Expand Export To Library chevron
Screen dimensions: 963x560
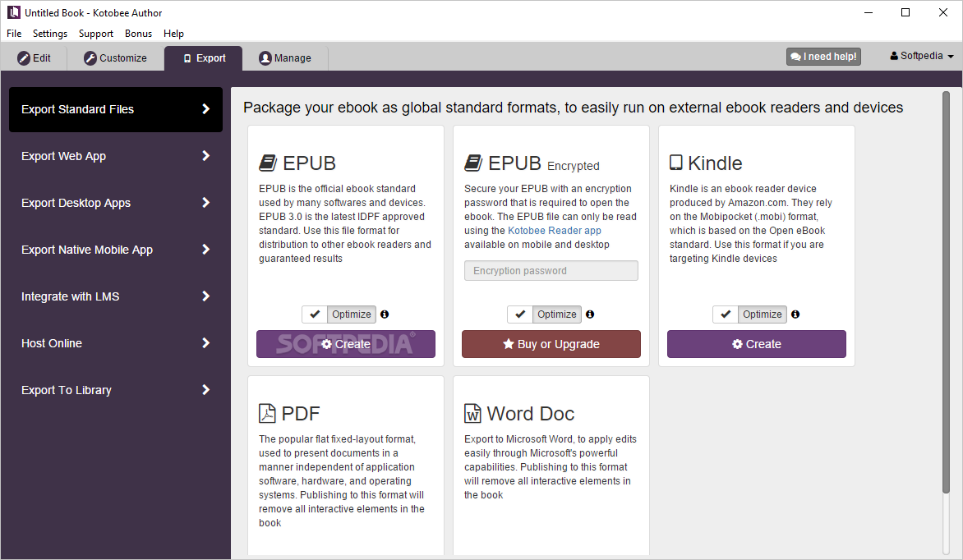coord(206,390)
